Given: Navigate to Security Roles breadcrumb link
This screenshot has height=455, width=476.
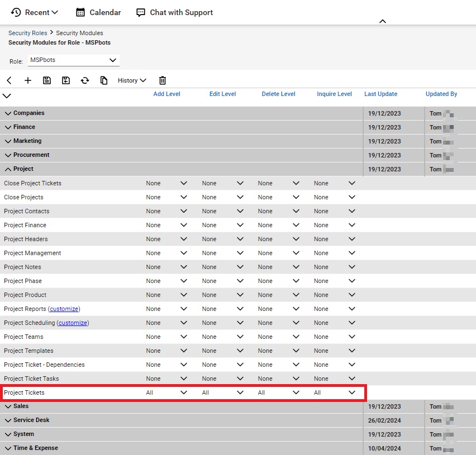Looking at the screenshot, I should tap(27, 33).
